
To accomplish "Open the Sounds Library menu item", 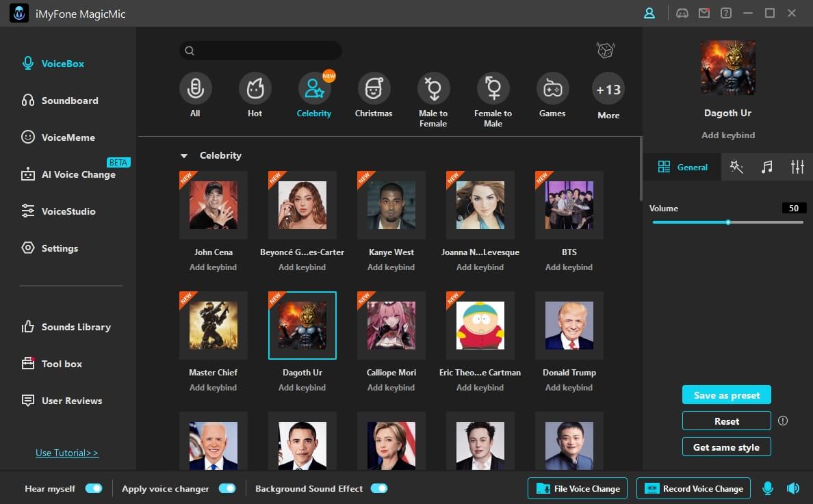I will click(x=66, y=327).
